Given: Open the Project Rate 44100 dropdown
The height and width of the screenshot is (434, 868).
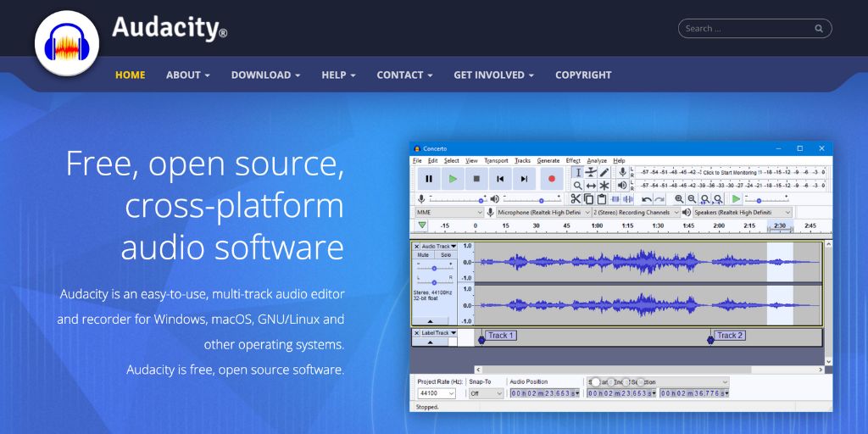Looking at the screenshot, I should (437, 393).
